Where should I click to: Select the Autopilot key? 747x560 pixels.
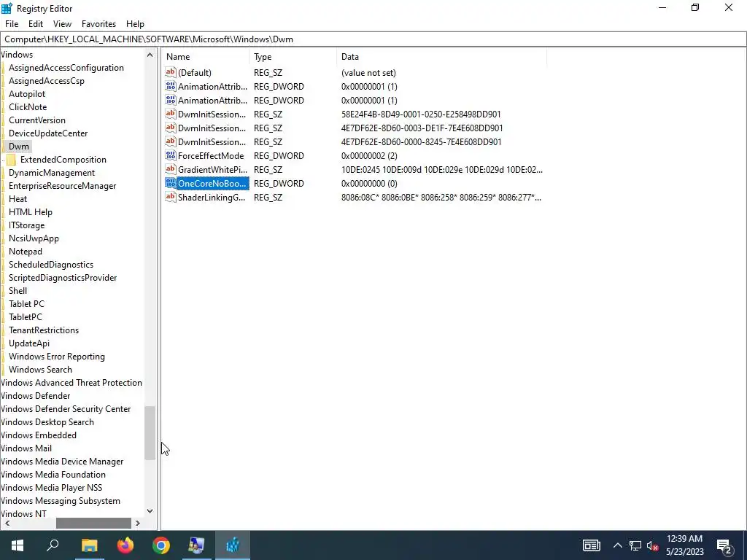point(27,94)
